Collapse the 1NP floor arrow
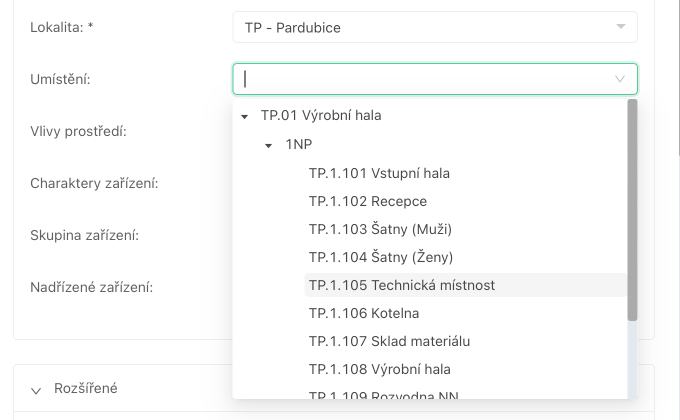This screenshot has width=680, height=420. click(269, 145)
